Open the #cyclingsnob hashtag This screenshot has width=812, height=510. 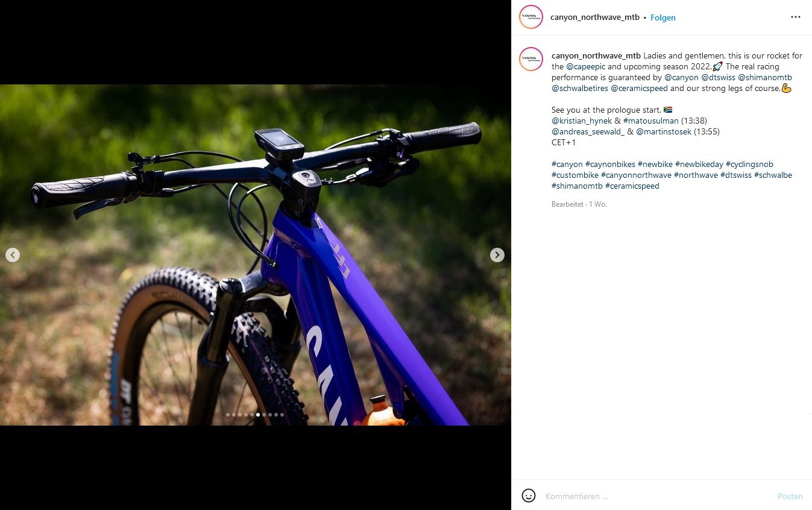[x=749, y=165]
